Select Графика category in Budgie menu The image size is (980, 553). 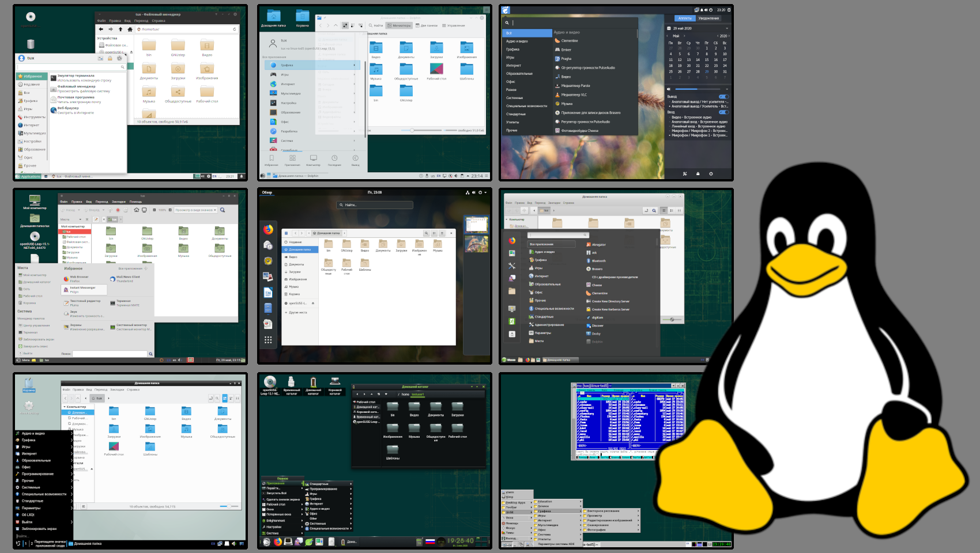tap(512, 50)
